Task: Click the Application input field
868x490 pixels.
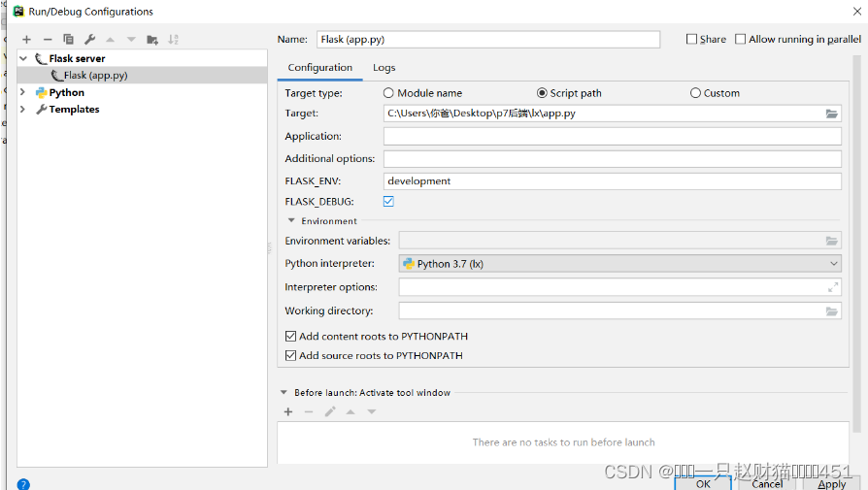Action: [x=613, y=136]
